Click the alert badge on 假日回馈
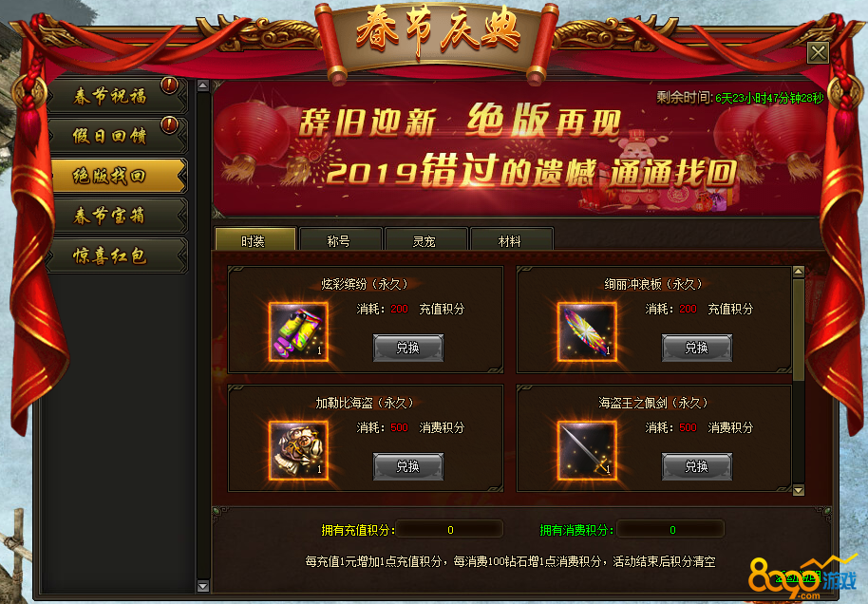Viewport: 868px width, 604px height. point(169,125)
